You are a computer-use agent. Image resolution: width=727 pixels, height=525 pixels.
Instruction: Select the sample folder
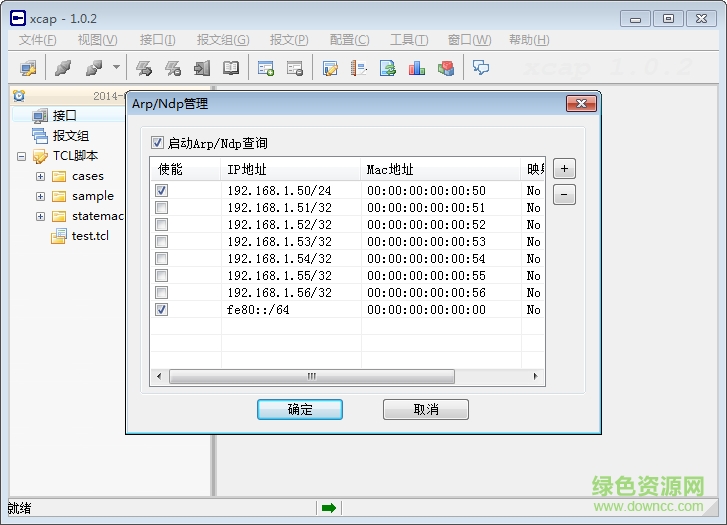tap(93, 196)
